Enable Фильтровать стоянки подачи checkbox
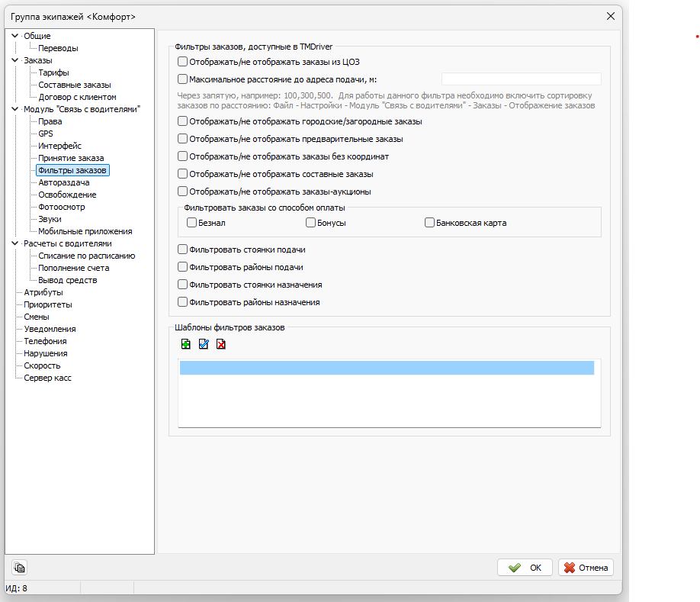The height and width of the screenshot is (602, 700). click(182, 249)
